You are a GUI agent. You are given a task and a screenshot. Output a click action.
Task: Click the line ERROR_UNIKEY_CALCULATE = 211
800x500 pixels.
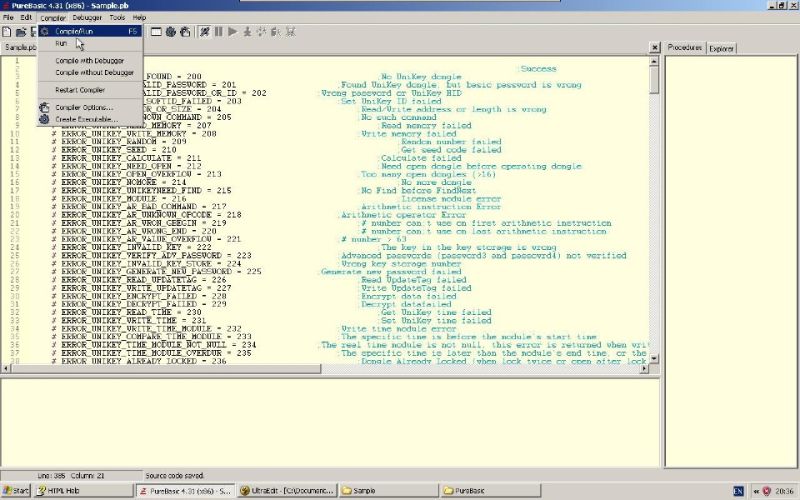(131, 158)
